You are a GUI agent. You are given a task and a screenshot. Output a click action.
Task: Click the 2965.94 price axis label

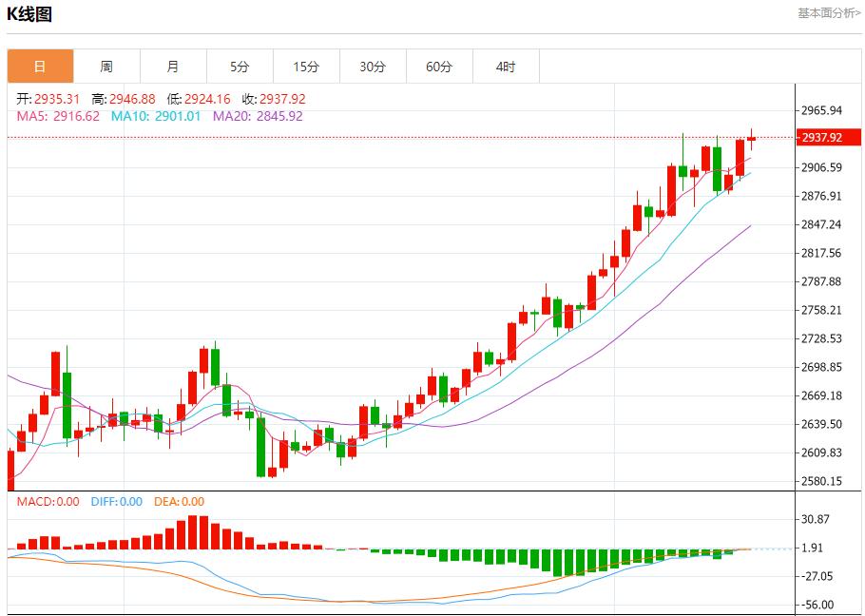pyautogui.click(x=821, y=110)
